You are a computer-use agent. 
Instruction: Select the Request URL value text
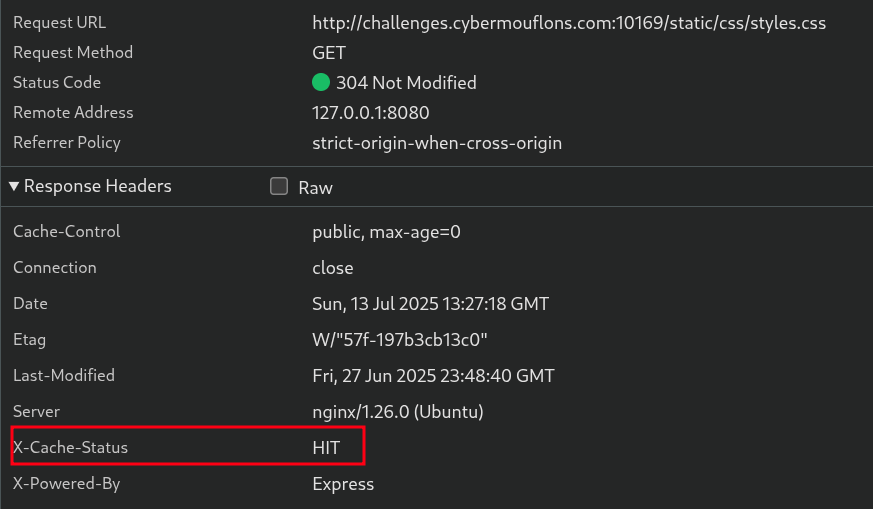click(x=569, y=23)
